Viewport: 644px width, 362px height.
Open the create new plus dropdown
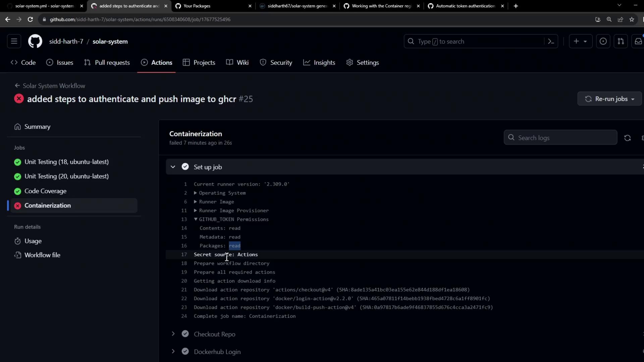[x=580, y=41]
